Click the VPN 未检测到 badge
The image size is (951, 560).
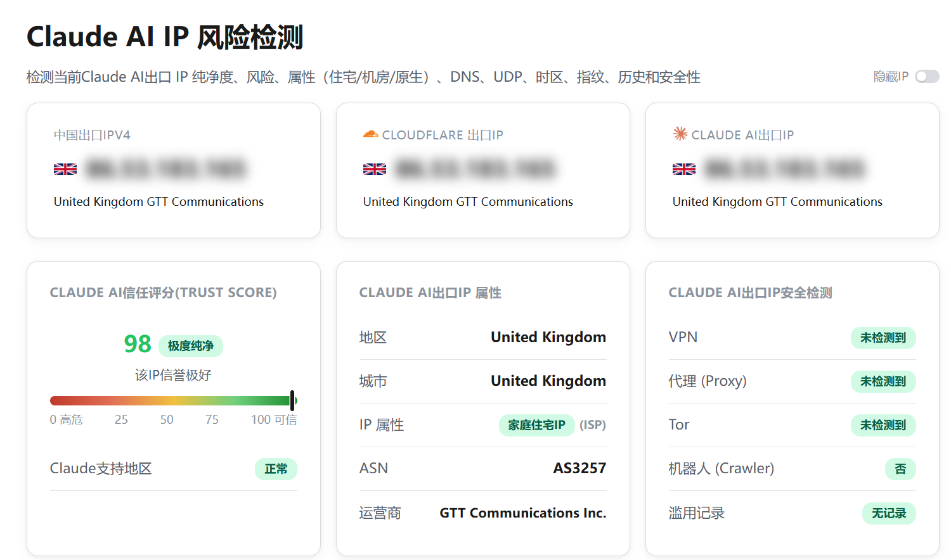883,338
